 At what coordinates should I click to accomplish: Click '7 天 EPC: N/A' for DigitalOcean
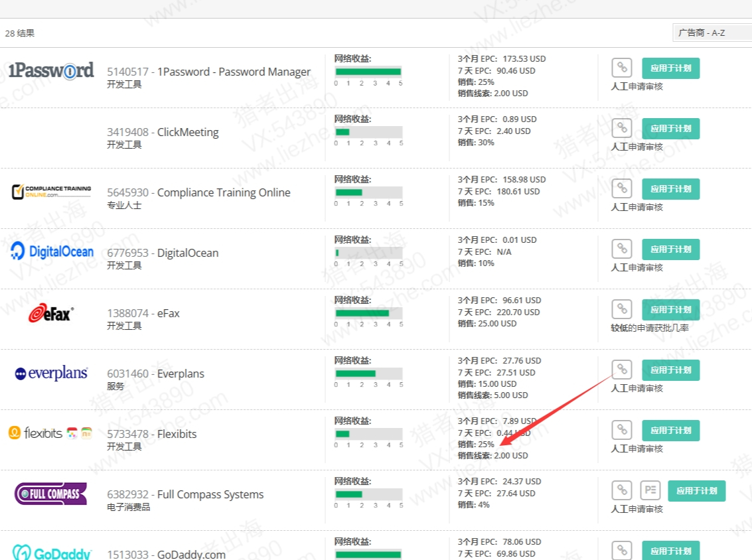tap(485, 251)
